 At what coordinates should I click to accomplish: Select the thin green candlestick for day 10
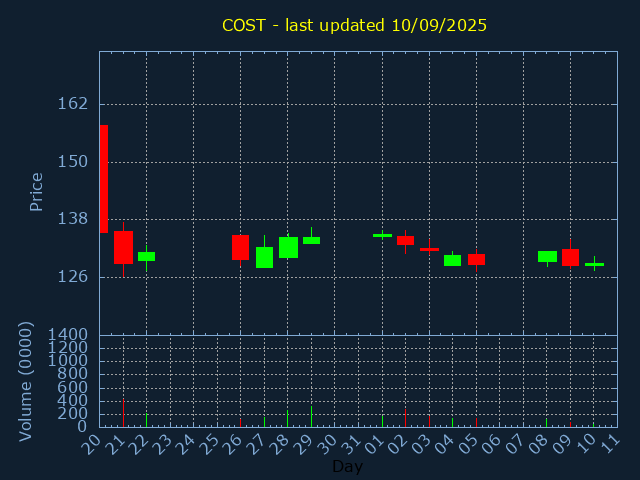(x=594, y=264)
